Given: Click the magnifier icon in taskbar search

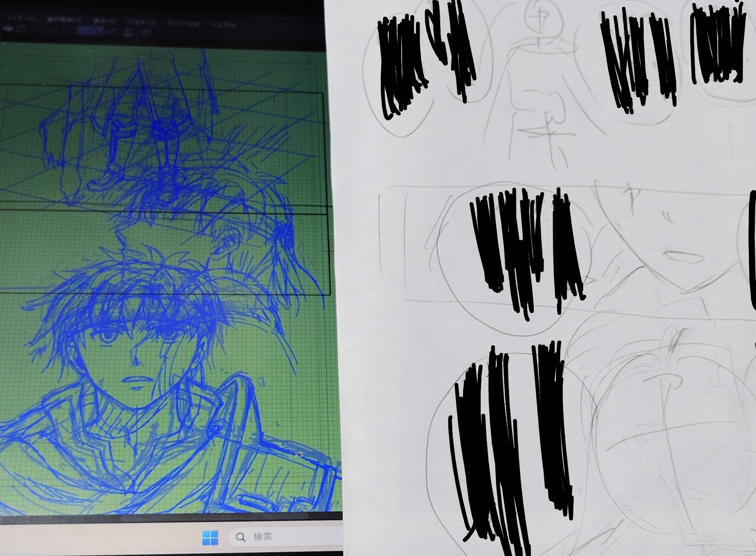Looking at the screenshot, I should [240, 537].
